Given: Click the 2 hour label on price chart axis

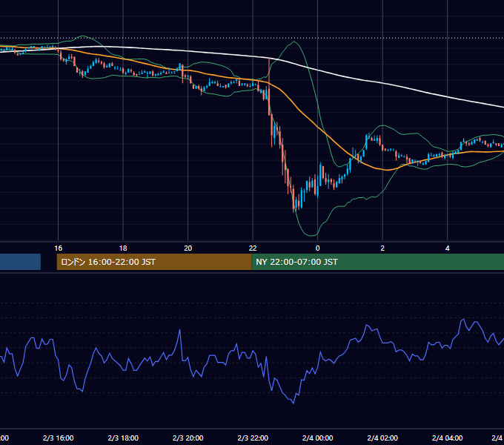Looking at the screenshot, I should click(382, 248).
